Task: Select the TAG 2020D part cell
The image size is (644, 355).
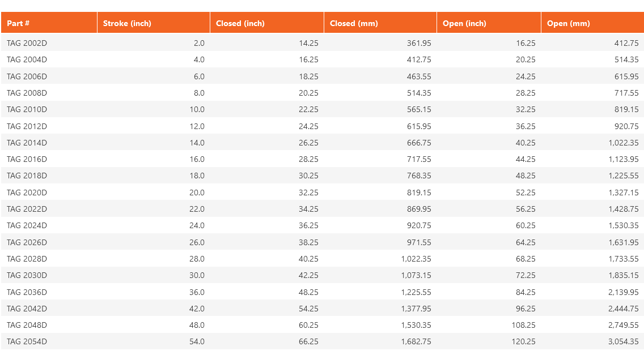Action: click(27, 193)
